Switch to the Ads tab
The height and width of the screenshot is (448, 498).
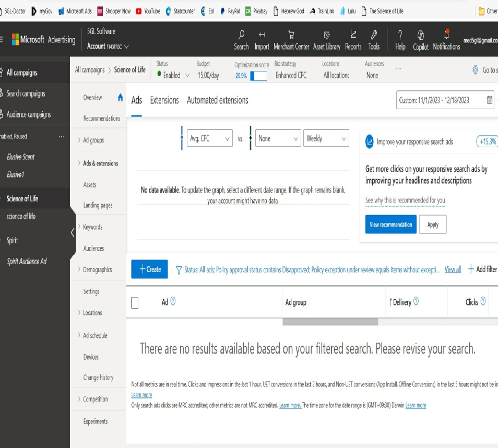coord(137,100)
